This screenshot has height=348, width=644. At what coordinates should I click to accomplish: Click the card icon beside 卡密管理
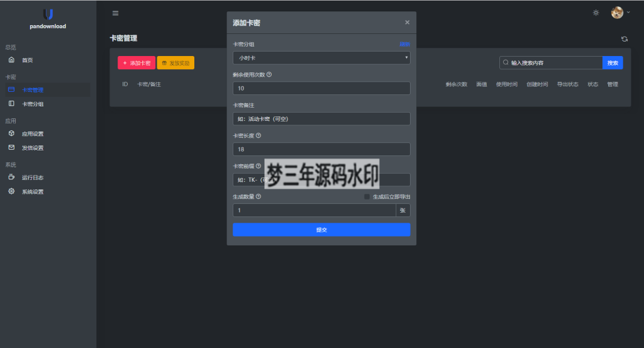click(x=11, y=89)
